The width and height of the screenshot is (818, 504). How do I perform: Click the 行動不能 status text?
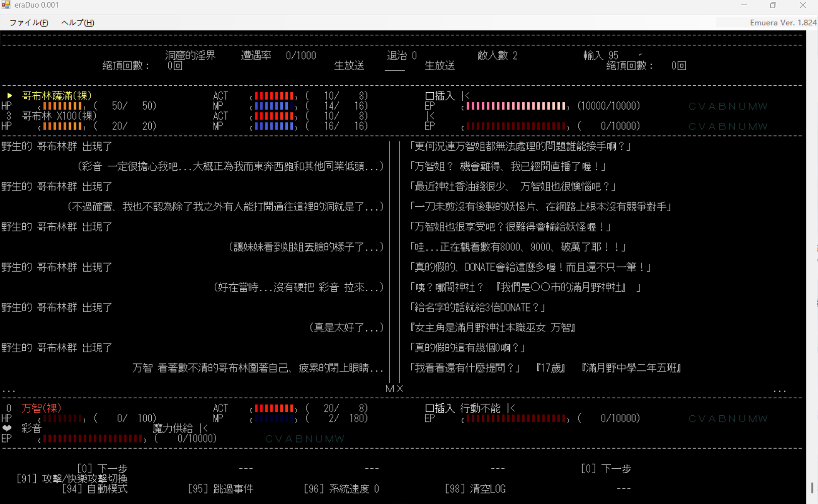(480, 408)
